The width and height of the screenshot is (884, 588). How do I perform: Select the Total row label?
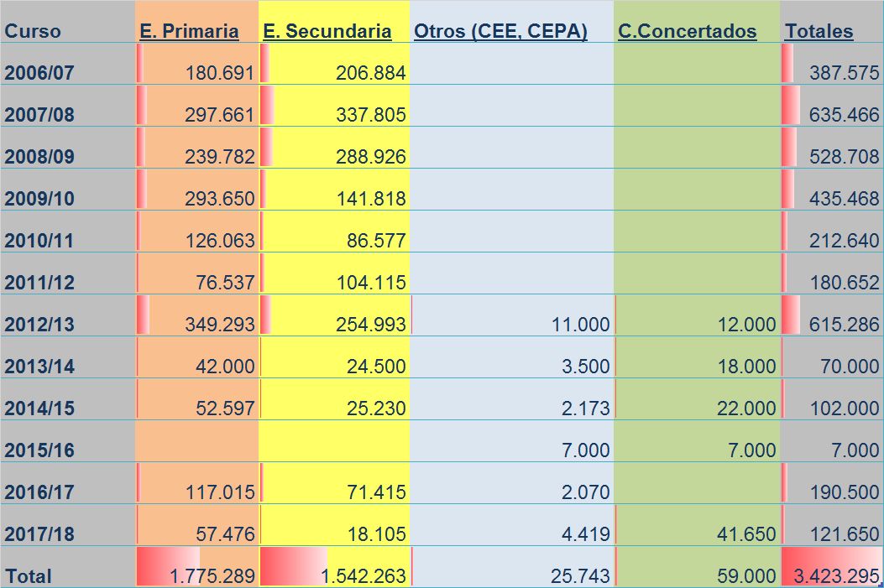[x=29, y=576]
